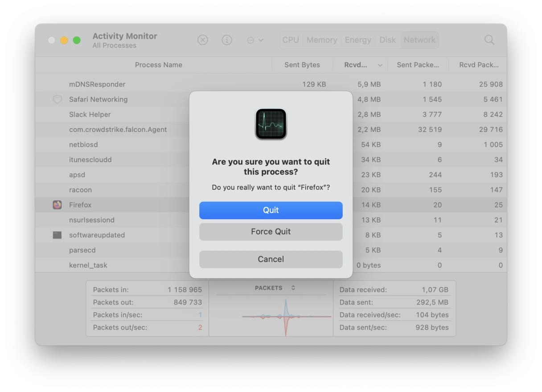
Task: Select the Firefox process name
Action: pos(80,205)
